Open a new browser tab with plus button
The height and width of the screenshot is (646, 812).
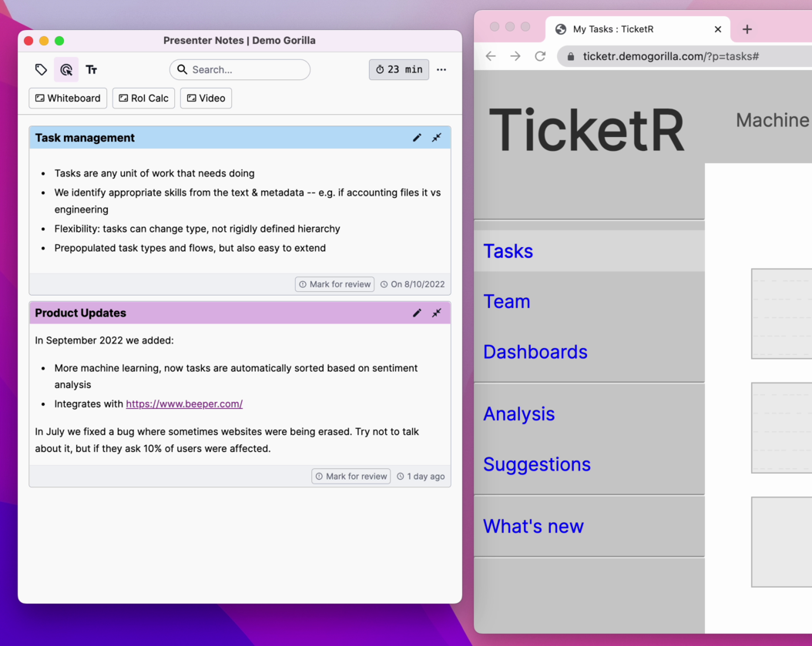[x=747, y=29]
